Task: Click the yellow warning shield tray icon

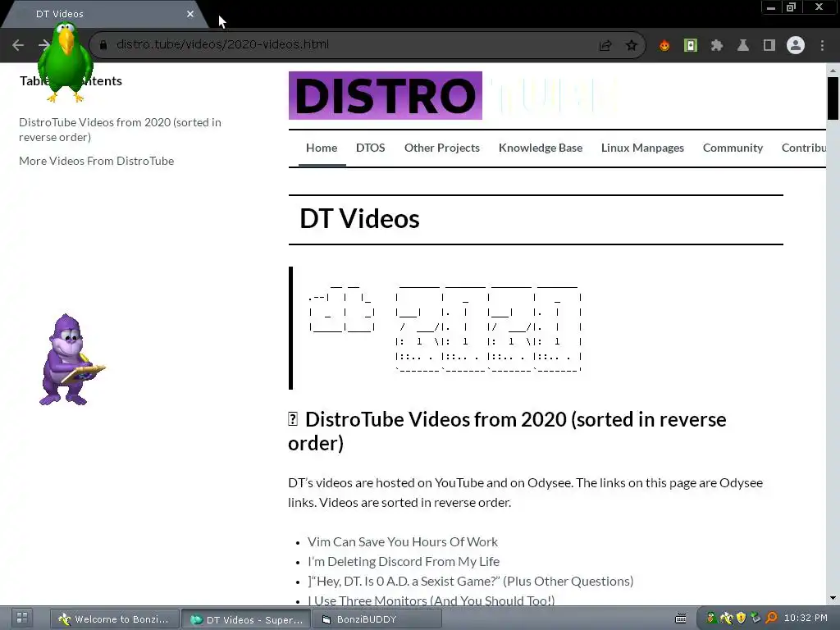Action: 741,619
